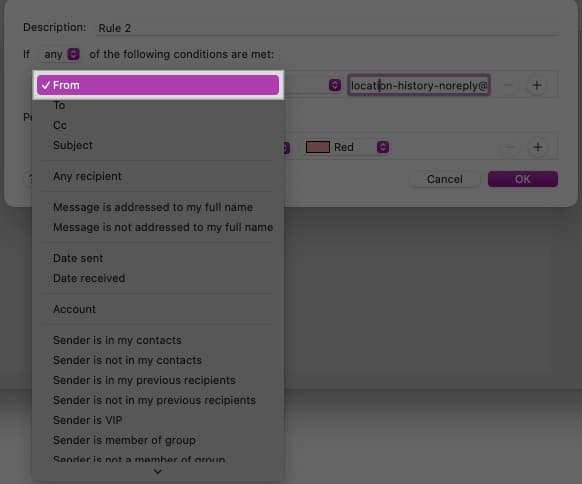Remove the condition with the minus button

[508, 85]
